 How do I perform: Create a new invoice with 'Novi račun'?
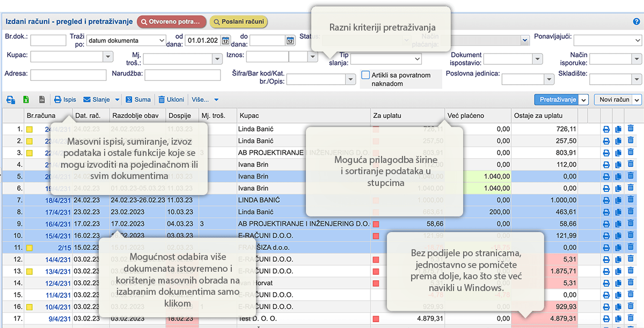pyautogui.click(x=614, y=100)
